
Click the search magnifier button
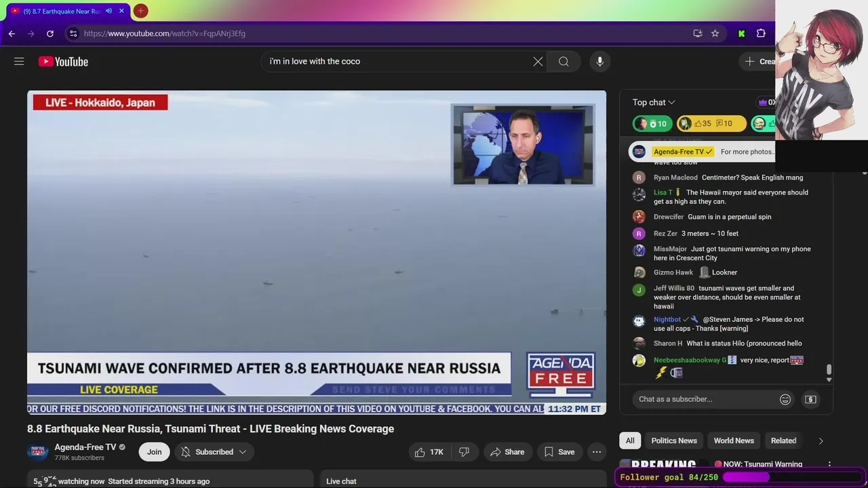click(564, 62)
